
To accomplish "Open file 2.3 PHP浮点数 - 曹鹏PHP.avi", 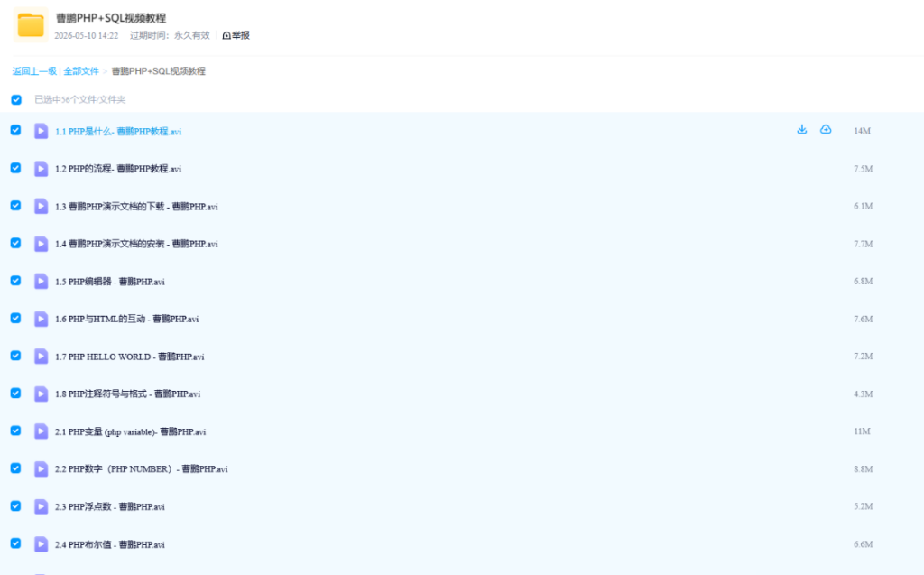I will click(109, 506).
